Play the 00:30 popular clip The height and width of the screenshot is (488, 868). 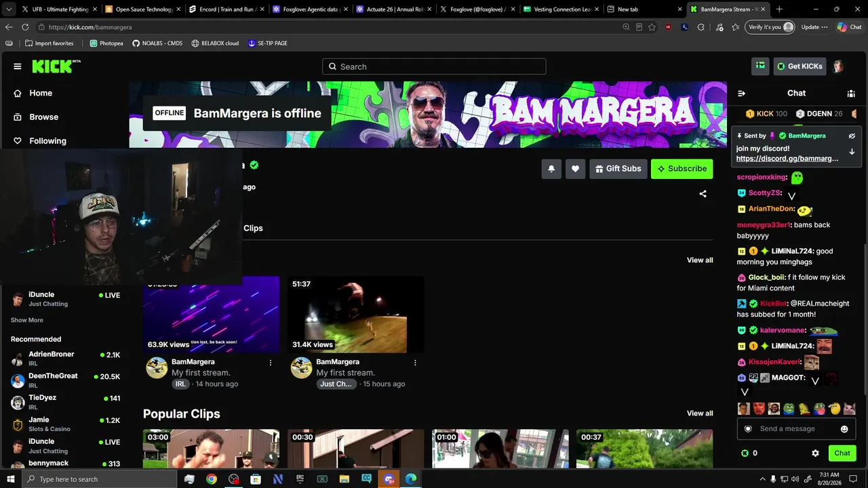coord(355,449)
